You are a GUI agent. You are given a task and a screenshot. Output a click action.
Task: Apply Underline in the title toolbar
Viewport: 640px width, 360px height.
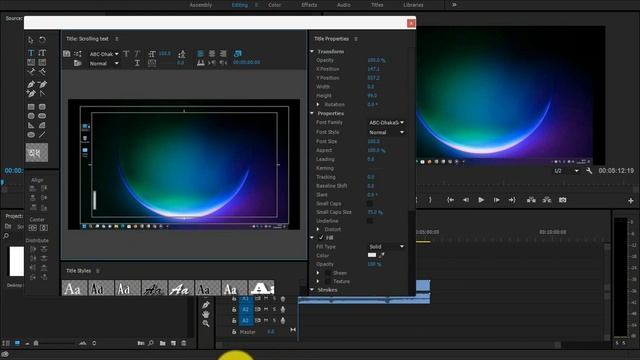(x=138, y=63)
